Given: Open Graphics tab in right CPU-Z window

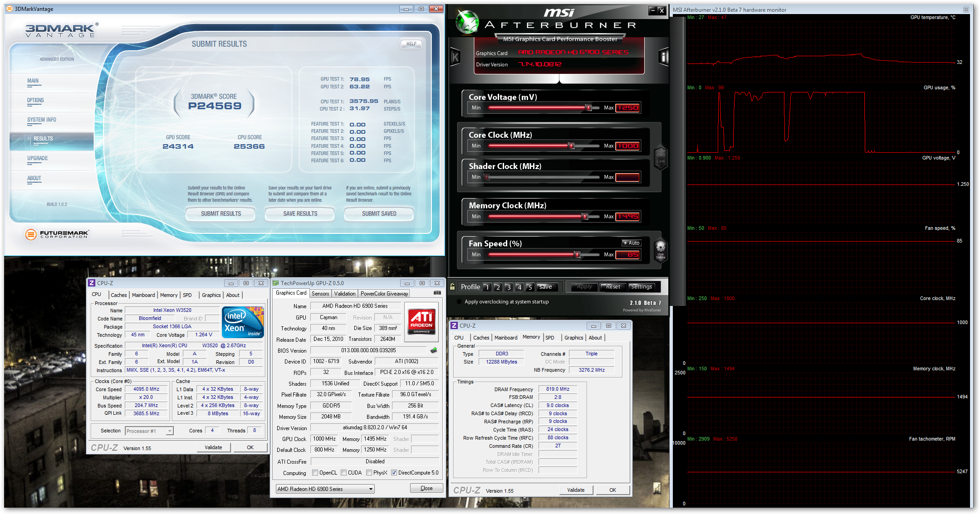Looking at the screenshot, I should (573, 338).
